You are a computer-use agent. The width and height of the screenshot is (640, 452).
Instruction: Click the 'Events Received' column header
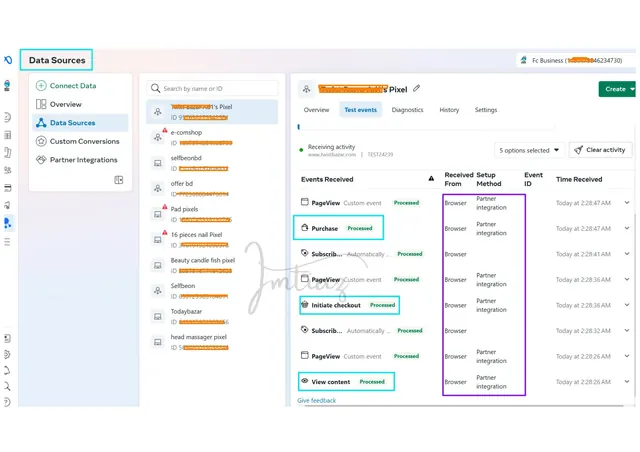(327, 179)
